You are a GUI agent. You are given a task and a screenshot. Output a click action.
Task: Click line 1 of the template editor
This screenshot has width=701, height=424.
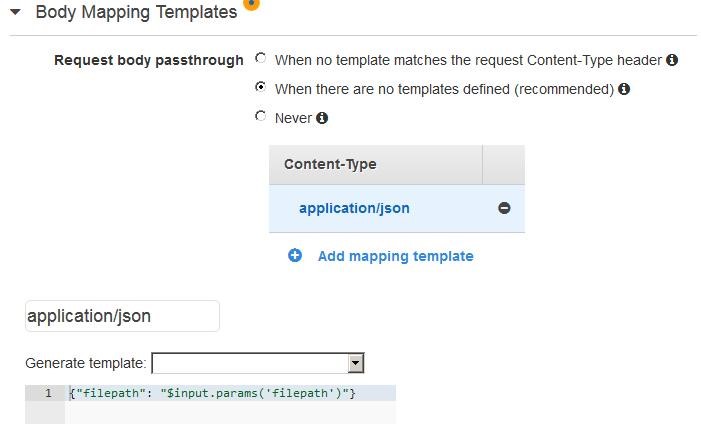[x=232, y=393]
